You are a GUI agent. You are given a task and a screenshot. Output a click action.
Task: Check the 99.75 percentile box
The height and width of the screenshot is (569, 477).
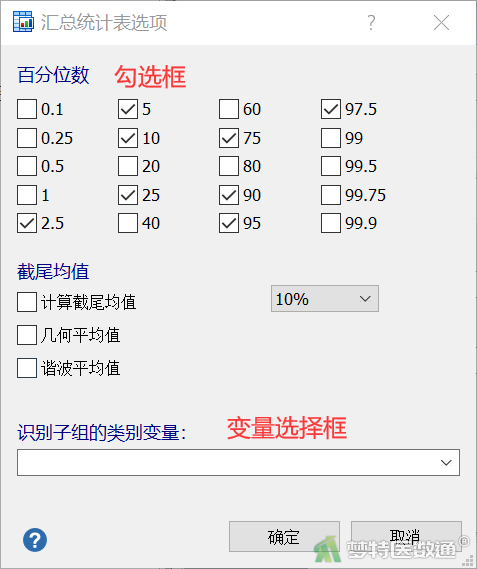(x=331, y=195)
